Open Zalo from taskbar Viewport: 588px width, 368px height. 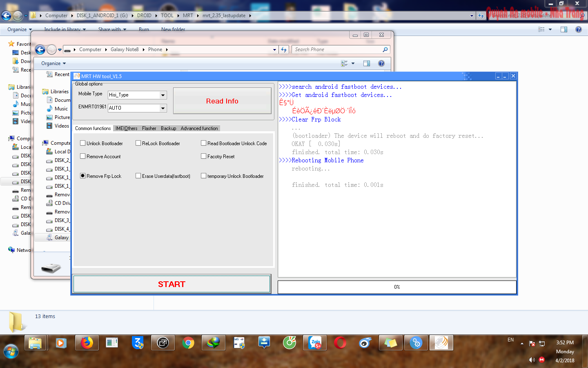(x=315, y=343)
